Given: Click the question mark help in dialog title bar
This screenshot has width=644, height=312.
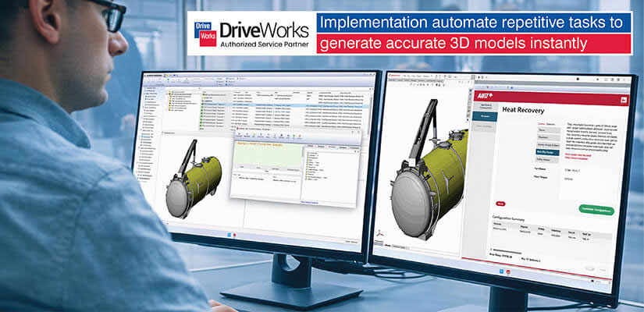Looking at the screenshot, I should (x=351, y=131).
